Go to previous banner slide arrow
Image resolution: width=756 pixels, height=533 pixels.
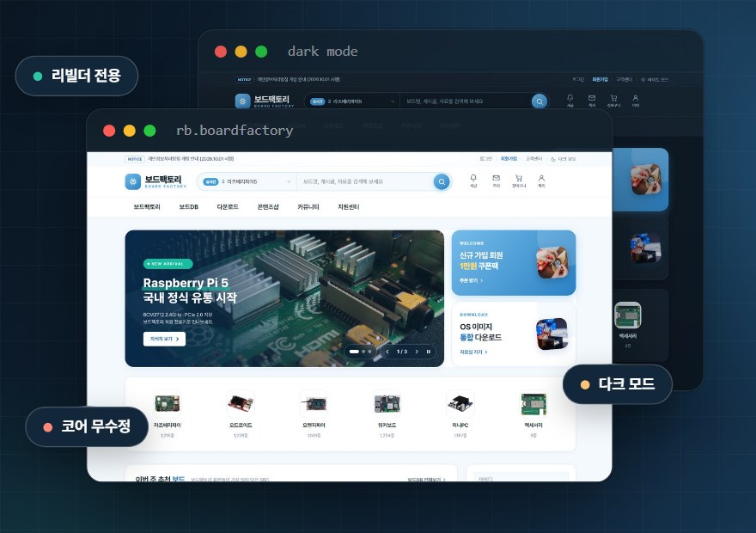387,352
